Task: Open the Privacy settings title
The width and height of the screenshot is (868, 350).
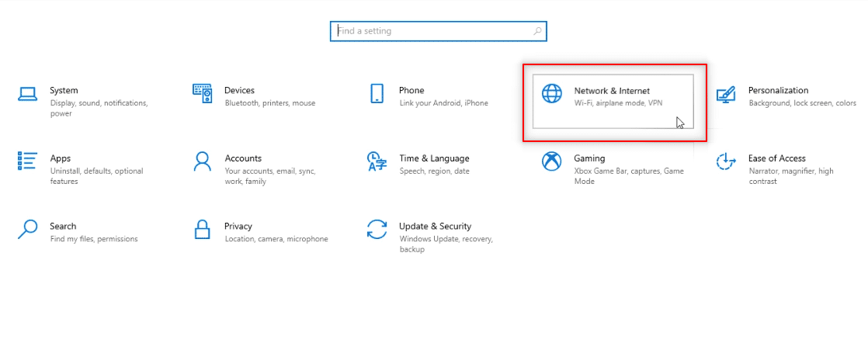Action: point(238,226)
